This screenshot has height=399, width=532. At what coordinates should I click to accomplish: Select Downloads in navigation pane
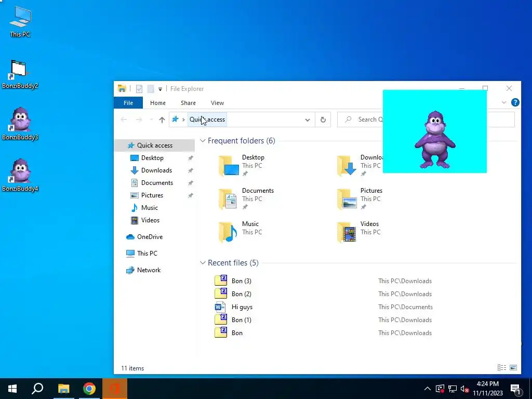[156, 170]
